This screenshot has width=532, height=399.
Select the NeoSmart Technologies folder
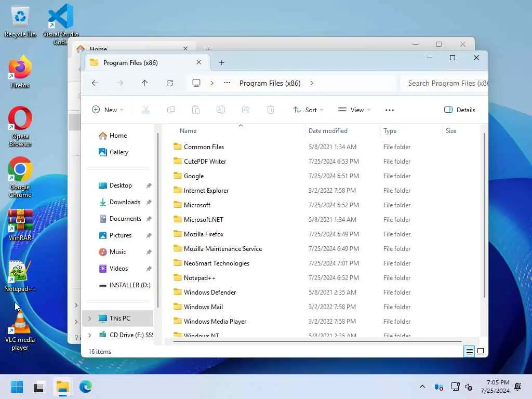point(217,263)
